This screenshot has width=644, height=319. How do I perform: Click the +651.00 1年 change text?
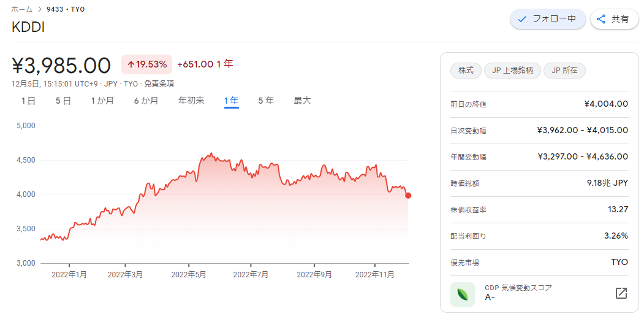pos(205,64)
